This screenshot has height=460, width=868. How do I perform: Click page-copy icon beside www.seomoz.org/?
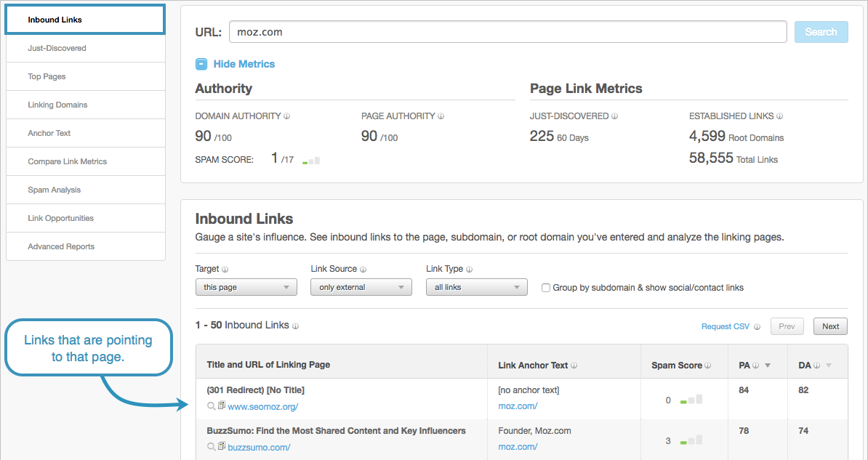(222, 405)
